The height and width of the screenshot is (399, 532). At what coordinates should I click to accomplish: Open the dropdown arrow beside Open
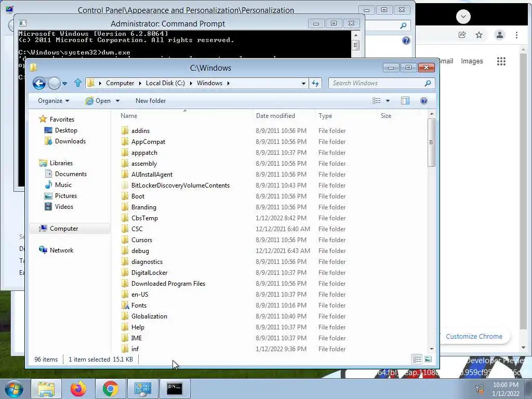tap(118, 101)
